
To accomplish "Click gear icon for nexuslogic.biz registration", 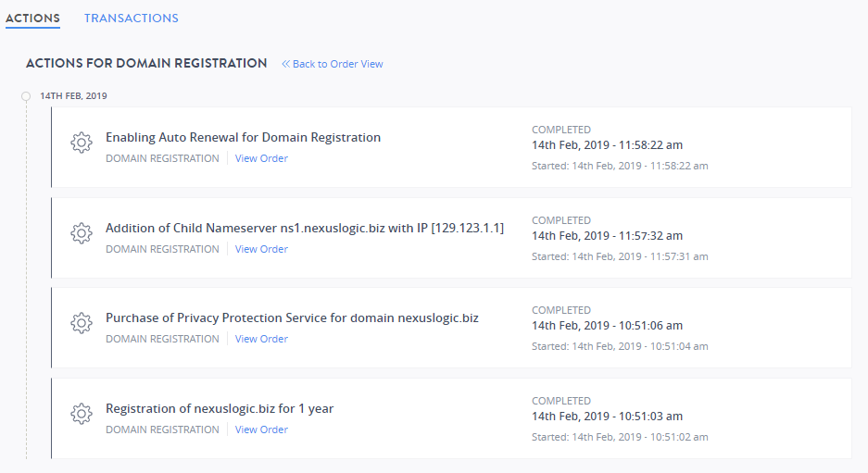I will (x=82, y=414).
